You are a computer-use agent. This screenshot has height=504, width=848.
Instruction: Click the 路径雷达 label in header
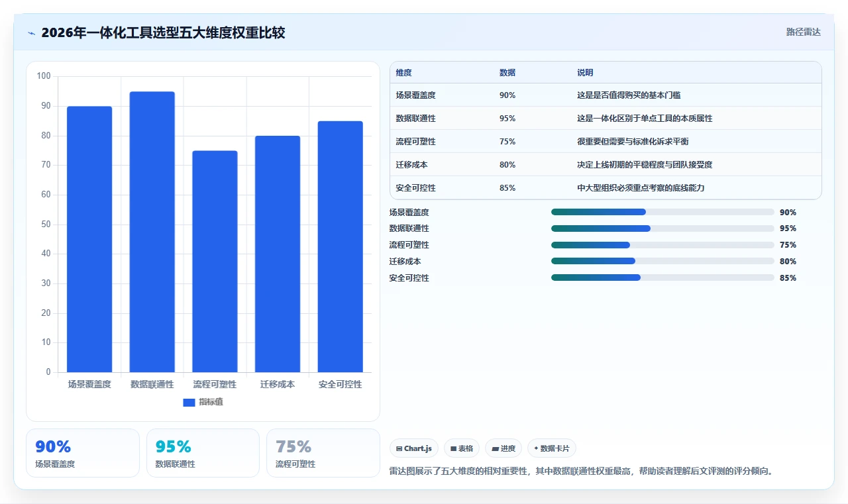click(803, 32)
